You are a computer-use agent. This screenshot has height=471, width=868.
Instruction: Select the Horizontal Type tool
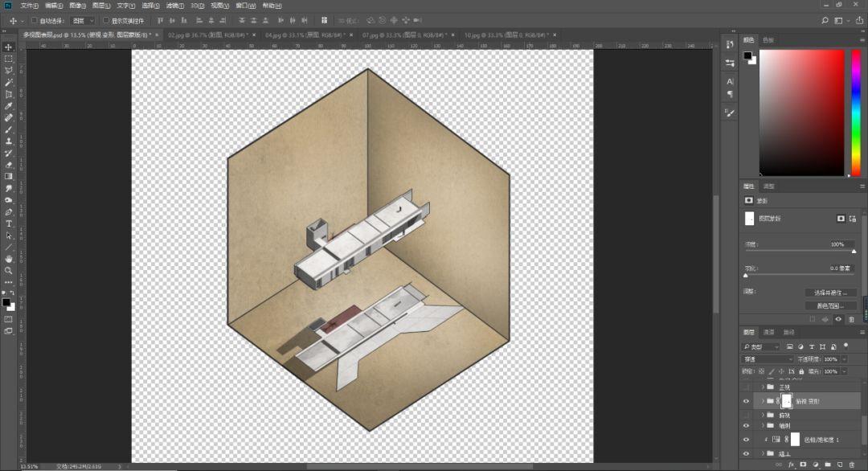pos(8,223)
